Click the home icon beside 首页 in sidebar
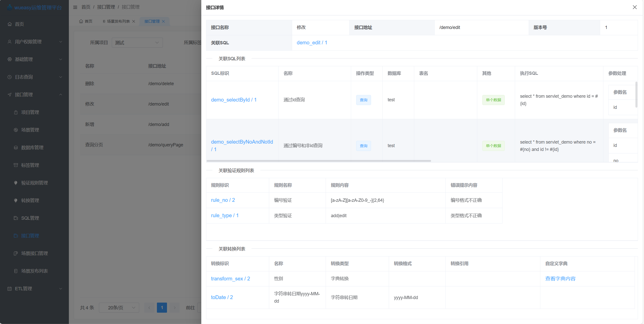This screenshot has height=324, width=644. 10,24
